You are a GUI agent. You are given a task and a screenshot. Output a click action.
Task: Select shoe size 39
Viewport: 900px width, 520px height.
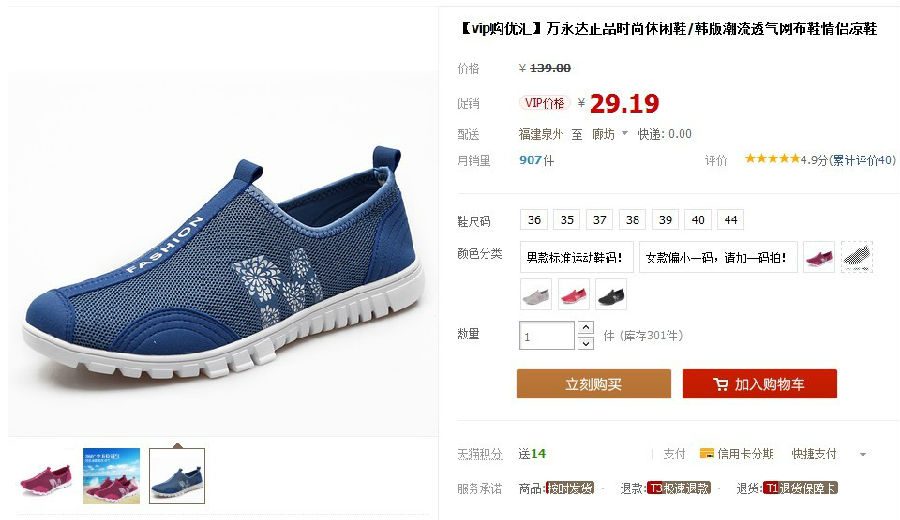pyautogui.click(x=665, y=220)
